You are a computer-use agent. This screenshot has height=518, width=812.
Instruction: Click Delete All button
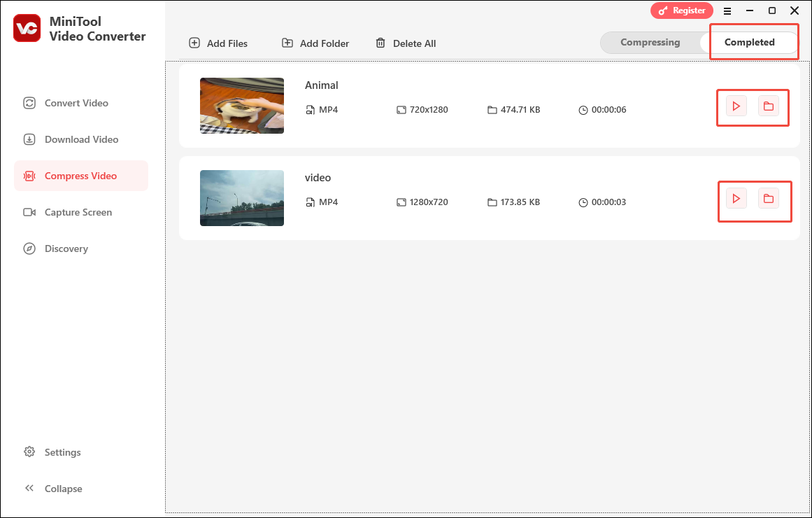point(406,43)
